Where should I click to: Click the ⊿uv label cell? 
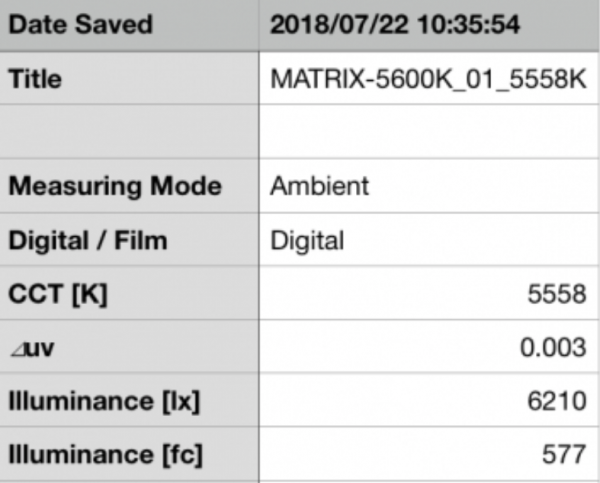(x=129, y=348)
